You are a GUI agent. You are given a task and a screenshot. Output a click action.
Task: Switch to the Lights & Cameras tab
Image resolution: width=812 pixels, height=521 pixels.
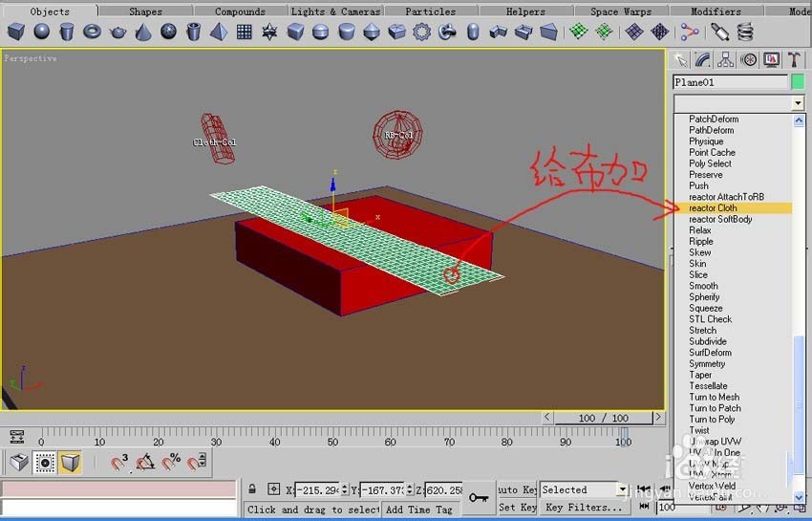[x=335, y=11]
